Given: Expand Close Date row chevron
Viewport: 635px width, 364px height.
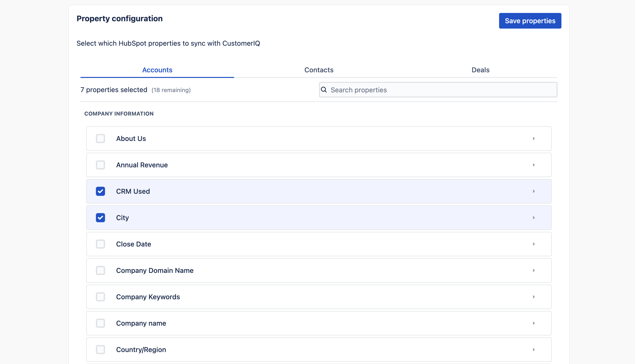Looking at the screenshot, I should [534, 244].
